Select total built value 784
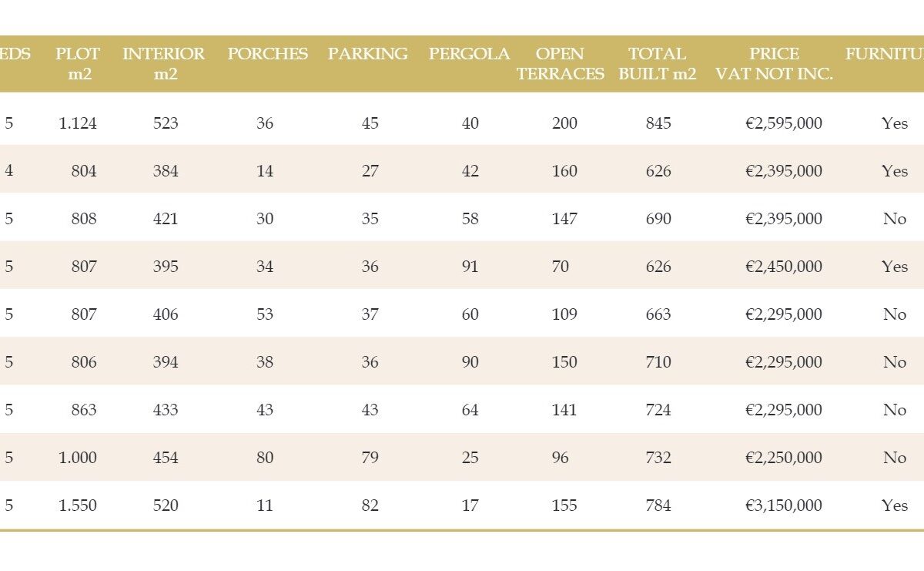This screenshot has width=924, height=571. 658,506
